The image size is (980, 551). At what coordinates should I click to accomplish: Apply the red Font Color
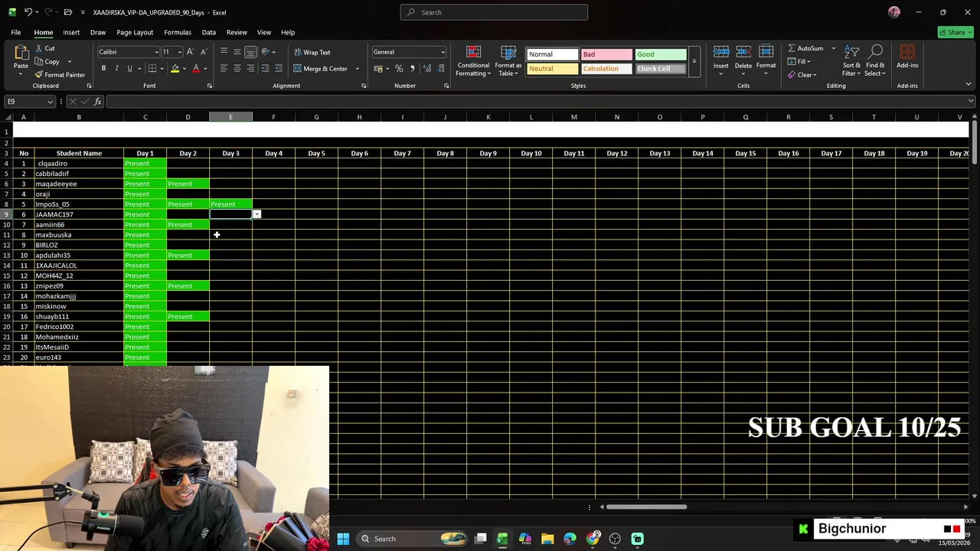[x=196, y=68]
